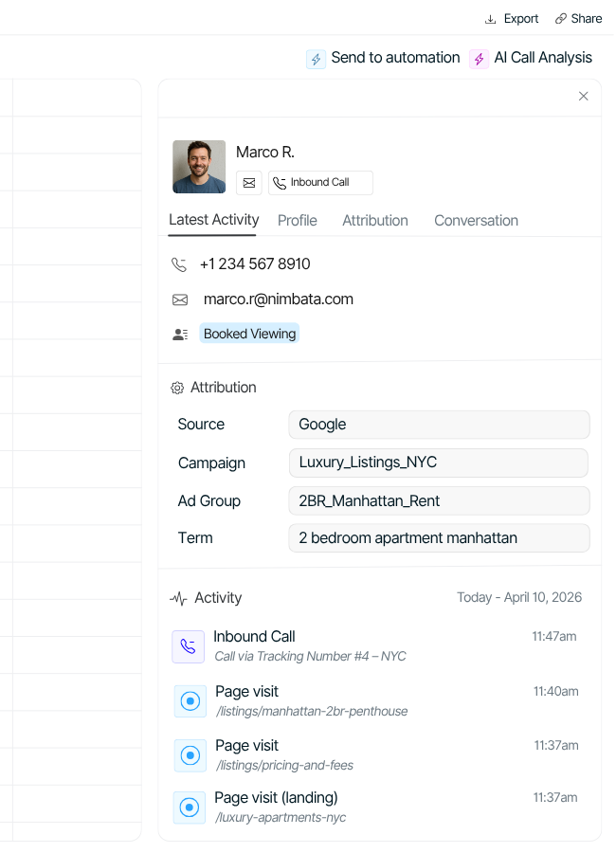Click the Campaign field Luxury_Listings_NYC
Image resolution: width=616 pixels, height=853 pixels.
pyautogui.click(x=439, y=463)
